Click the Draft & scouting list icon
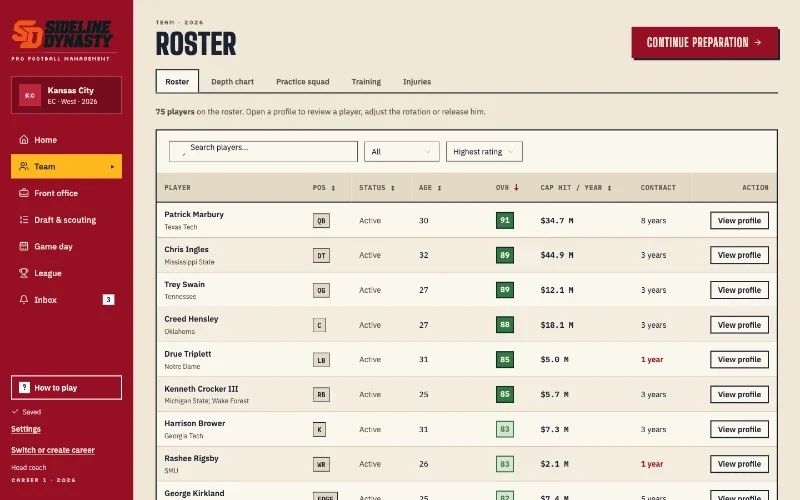 click(x=23, y=219)
